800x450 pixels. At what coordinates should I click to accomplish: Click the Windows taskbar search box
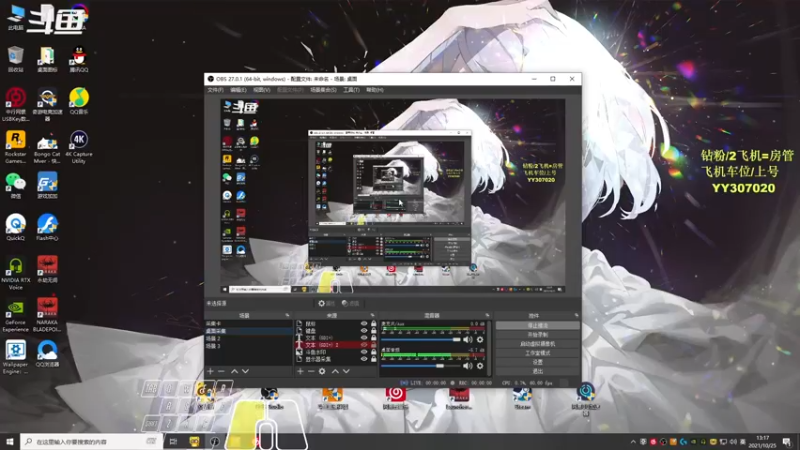click(91, 441)
